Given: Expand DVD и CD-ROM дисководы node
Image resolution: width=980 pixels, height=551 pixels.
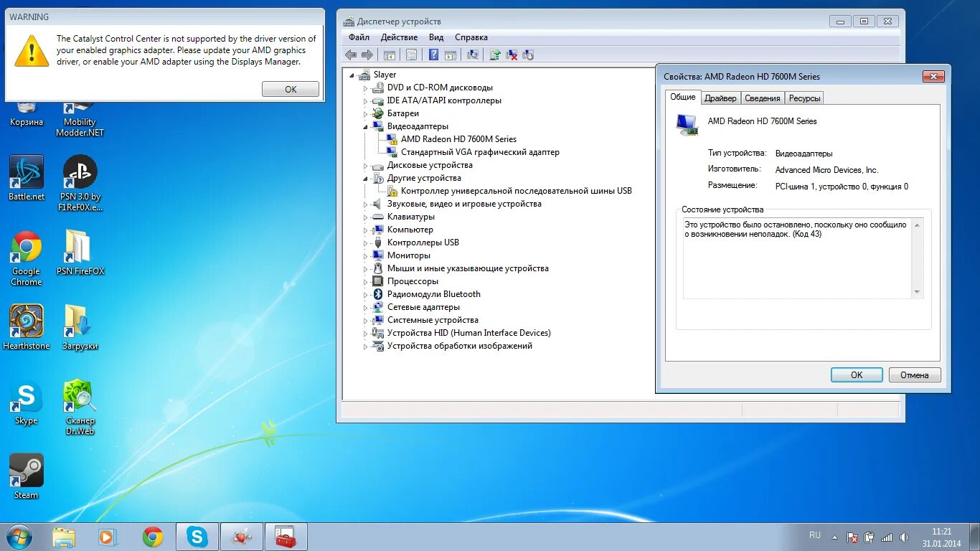Looking at the screenshot, I should pos(364,88).
